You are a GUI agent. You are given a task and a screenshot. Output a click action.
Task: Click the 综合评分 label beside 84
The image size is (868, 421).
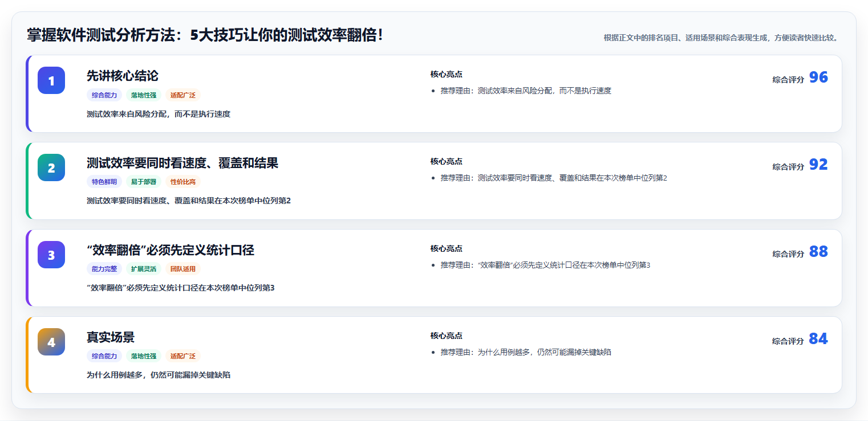click(788, 341)
